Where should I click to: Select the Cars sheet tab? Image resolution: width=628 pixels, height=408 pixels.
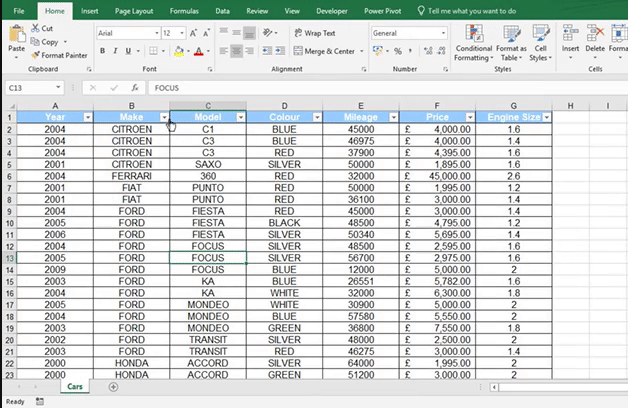pos(75,387)
